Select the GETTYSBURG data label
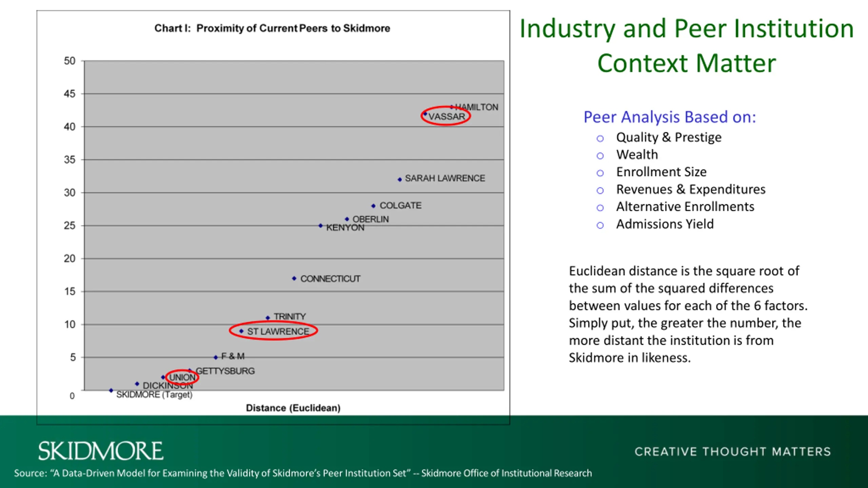 point(225,371)
